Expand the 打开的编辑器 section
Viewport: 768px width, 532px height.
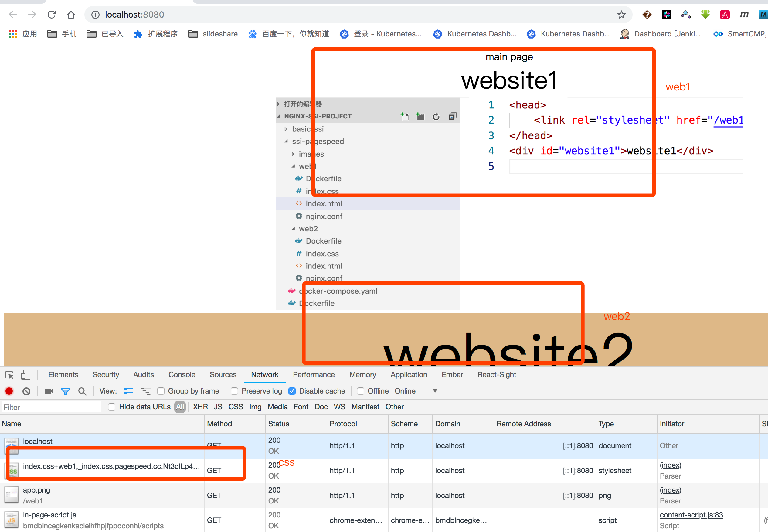coord(278,104)
